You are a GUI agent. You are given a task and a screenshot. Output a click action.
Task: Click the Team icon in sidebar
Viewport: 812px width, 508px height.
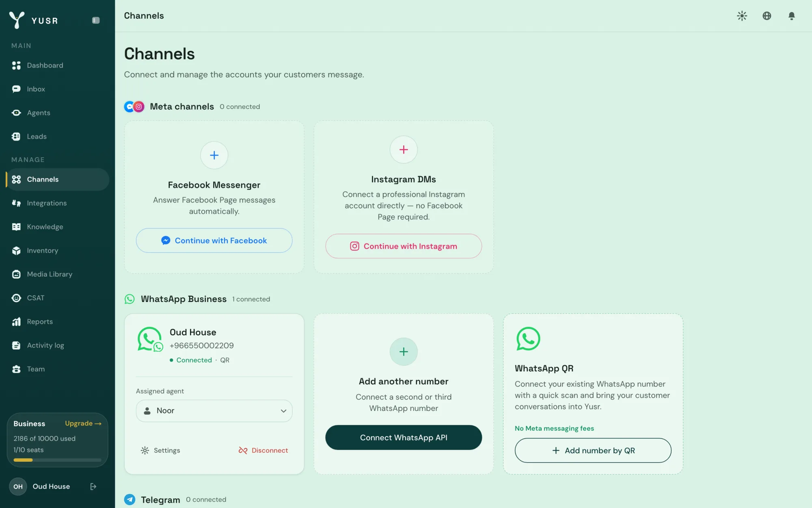pos(16,369)
